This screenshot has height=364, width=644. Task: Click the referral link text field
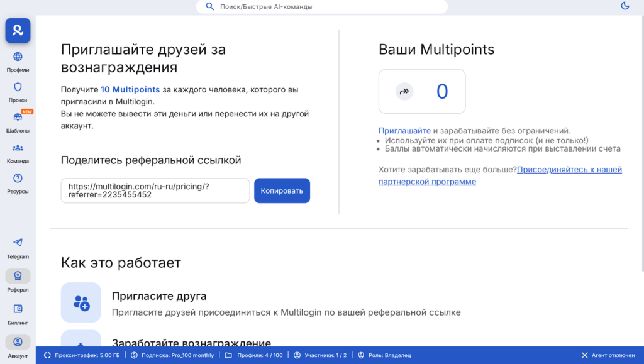pyautogui.click(x=155, y=190)
